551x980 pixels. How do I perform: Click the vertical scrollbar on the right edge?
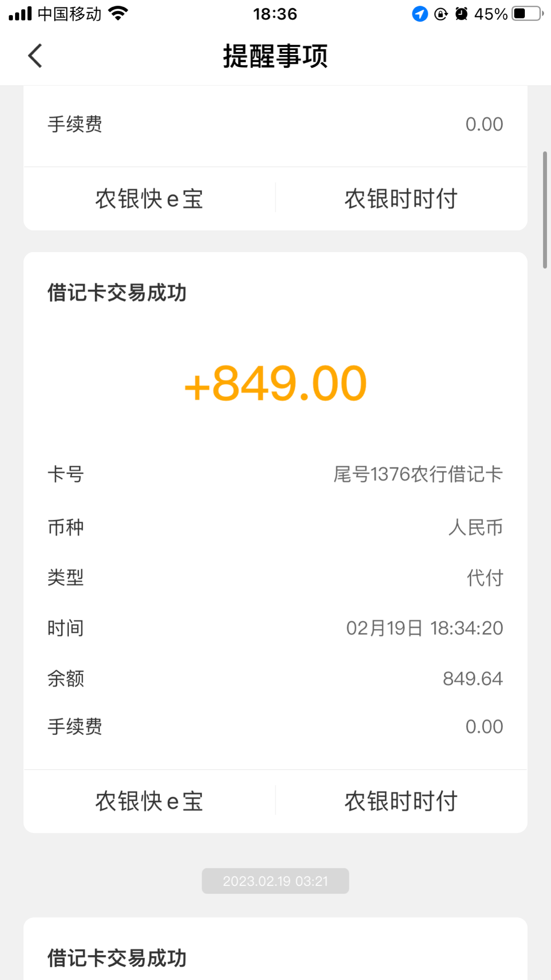pyautogui.click(x=545, y=209)
